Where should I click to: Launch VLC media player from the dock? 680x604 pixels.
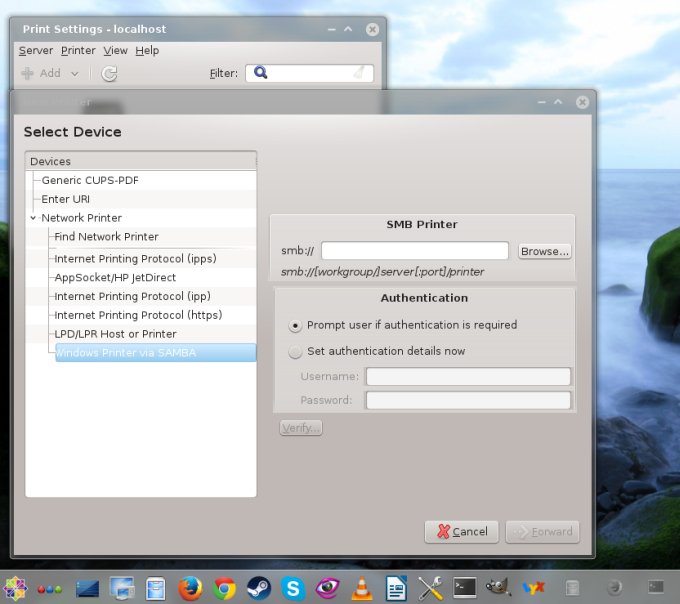pyautogui.click(x=361, y=588)
